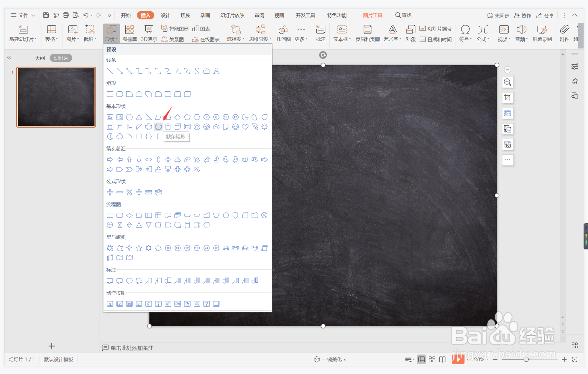588x374 pixels.
Task: Choose the cube shape in basic shapes
Action: pos(178,127)
